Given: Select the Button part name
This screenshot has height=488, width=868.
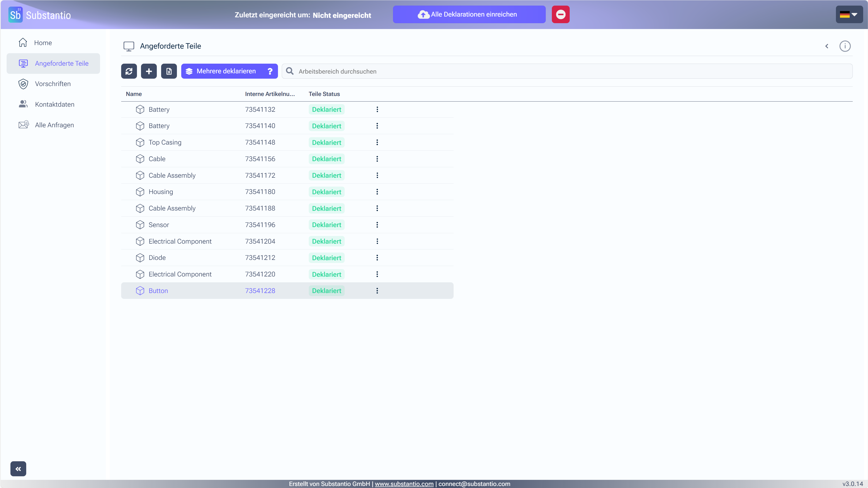Looking at the screenshot, I should 158,290.
